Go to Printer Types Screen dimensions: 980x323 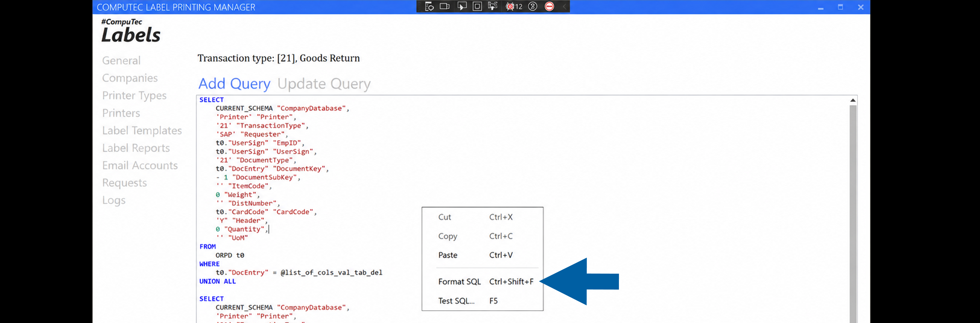click(134, 95)
